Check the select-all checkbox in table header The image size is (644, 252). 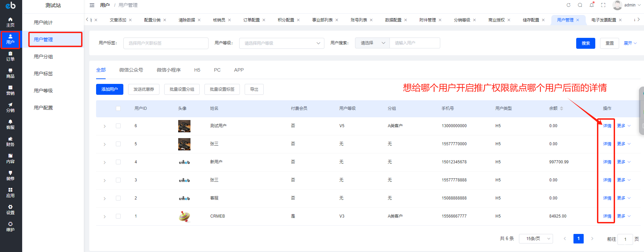pyautogui.click(x=118, y=108)
